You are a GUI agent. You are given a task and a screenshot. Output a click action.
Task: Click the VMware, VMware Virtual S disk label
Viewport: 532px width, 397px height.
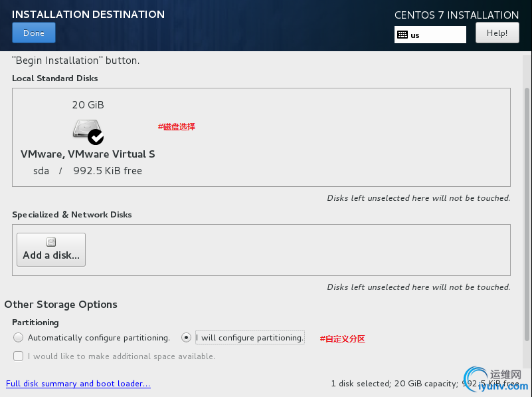(x=88, y=154)
